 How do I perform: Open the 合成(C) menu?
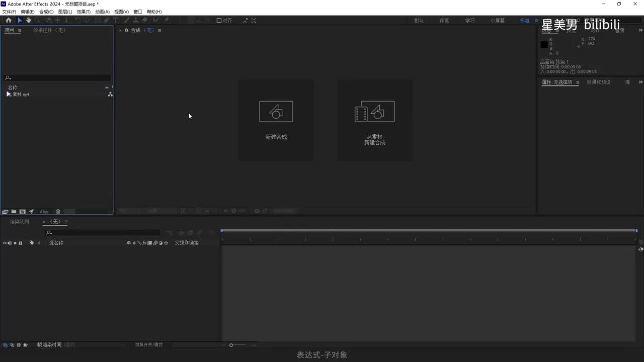pos(46,12)
